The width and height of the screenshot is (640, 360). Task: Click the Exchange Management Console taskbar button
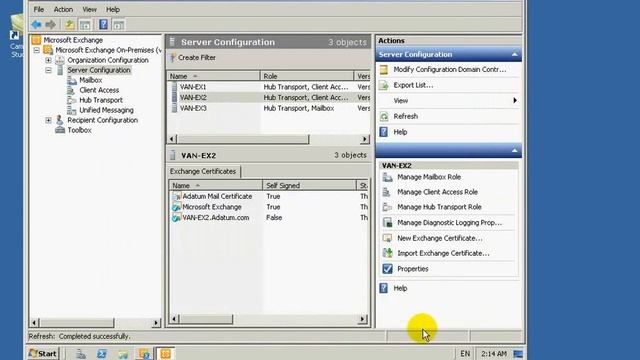(165, 353)
